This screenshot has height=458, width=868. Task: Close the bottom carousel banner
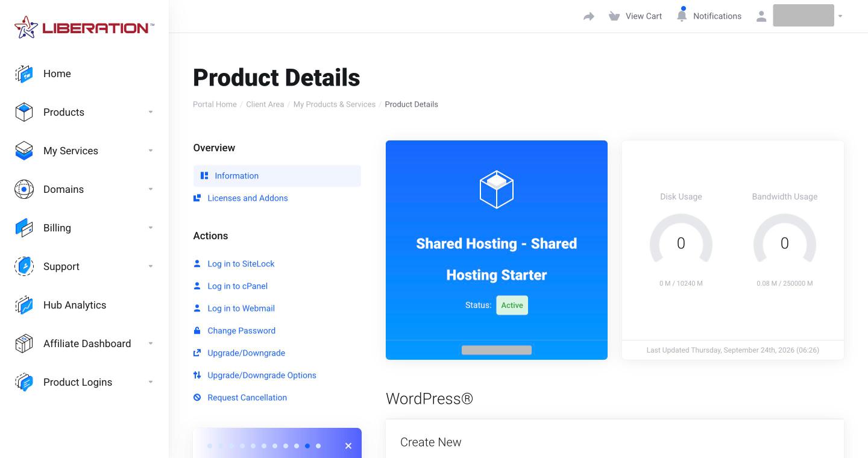tap(348, 446)
